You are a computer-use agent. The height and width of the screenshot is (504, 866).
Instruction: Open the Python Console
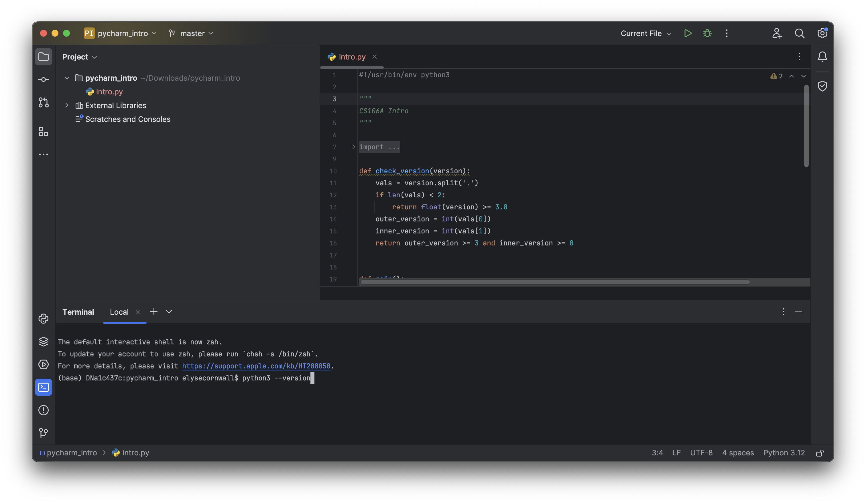click(x=44, y=319)
